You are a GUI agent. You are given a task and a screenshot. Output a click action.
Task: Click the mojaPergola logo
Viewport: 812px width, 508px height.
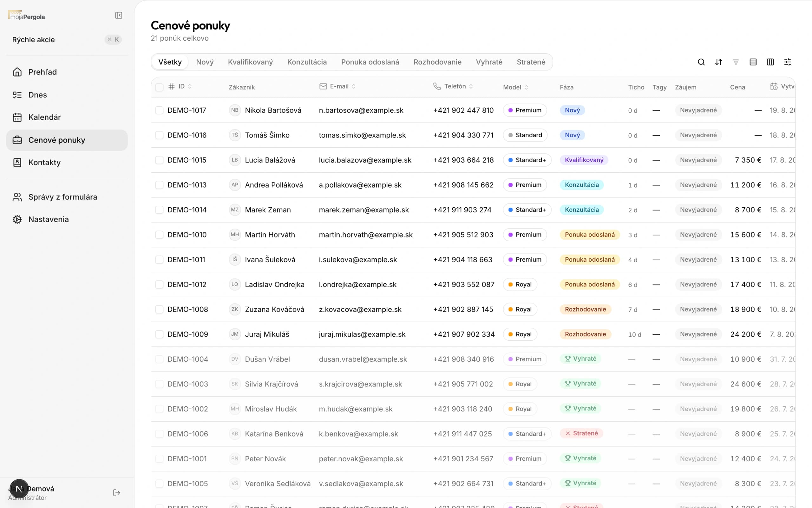27,16
